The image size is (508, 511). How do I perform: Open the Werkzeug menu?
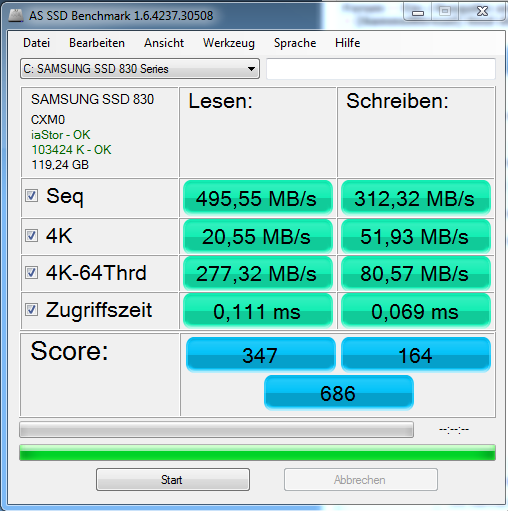(229, 43)
